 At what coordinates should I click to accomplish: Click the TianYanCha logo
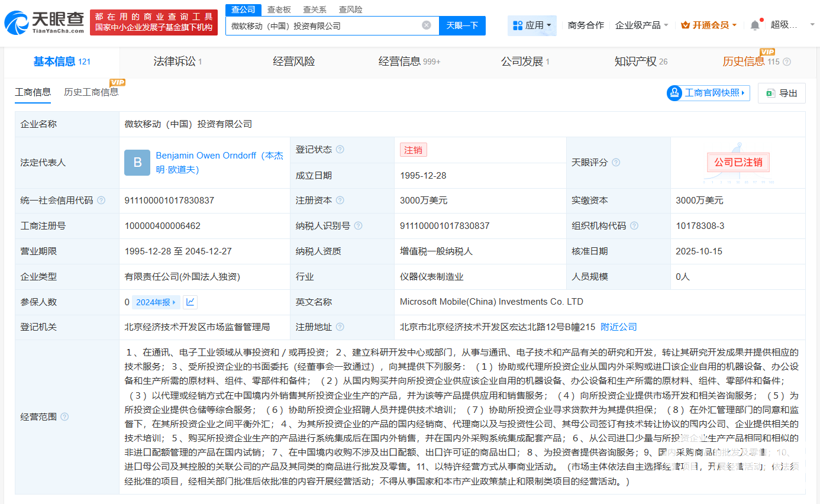(x=44, y=22)
